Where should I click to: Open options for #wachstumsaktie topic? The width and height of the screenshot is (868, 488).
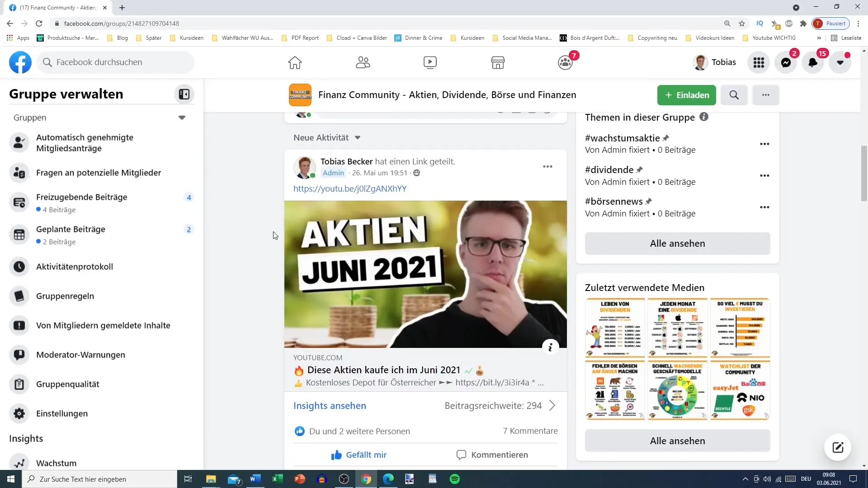(x=764, y=144)
